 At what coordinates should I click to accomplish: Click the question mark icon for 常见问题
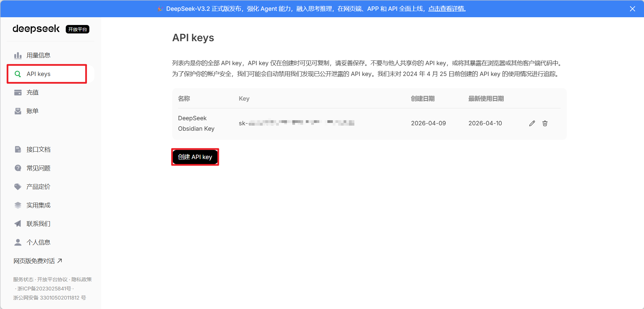pyautogui.click(x=18, y=168)
